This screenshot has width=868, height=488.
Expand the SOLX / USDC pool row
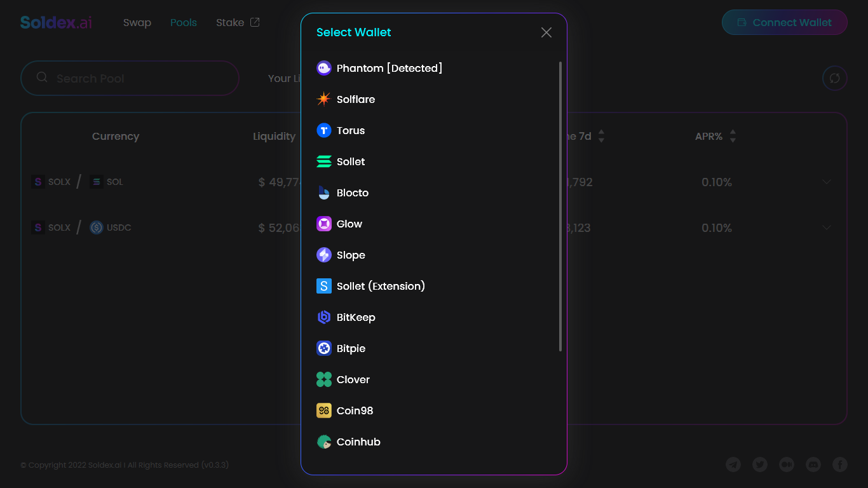point(827,227)
